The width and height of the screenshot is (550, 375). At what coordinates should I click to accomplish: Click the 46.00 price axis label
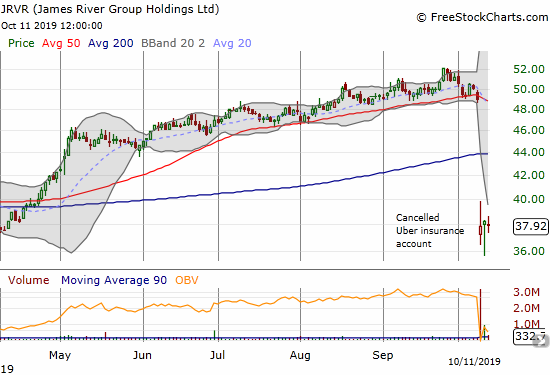pos(529,130)
